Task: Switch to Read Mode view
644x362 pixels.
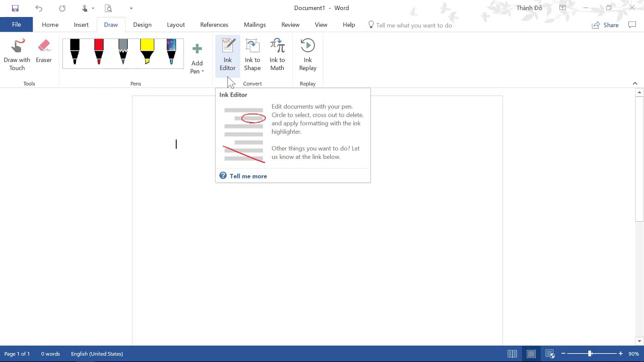Action: [512, 354]
